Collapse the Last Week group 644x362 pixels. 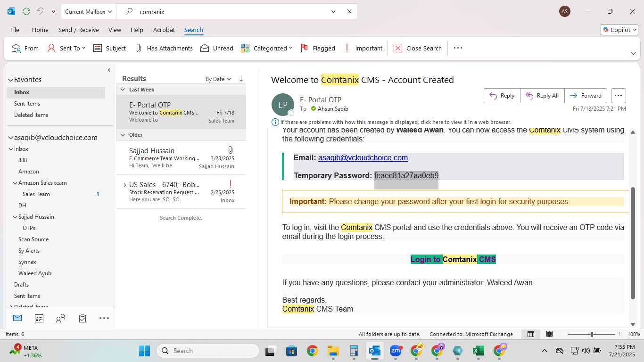point(123,90)
